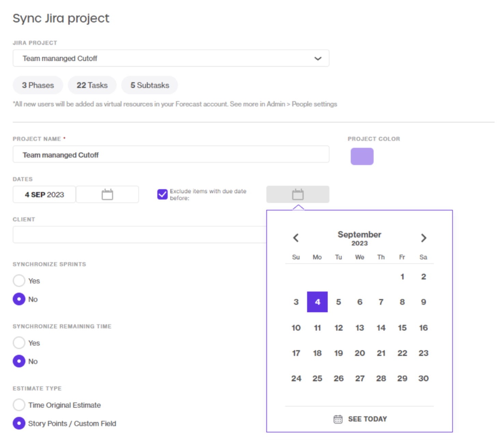This screenshot has height=448, width=501.
Task: Pick September 12 in the calendar
Action: 339,328
